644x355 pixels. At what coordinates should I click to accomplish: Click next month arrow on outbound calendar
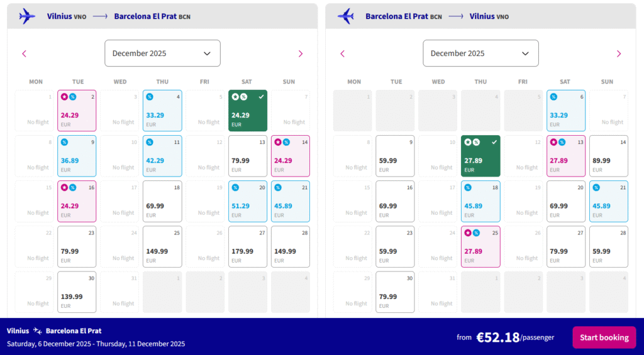click(x=301, y=54)
